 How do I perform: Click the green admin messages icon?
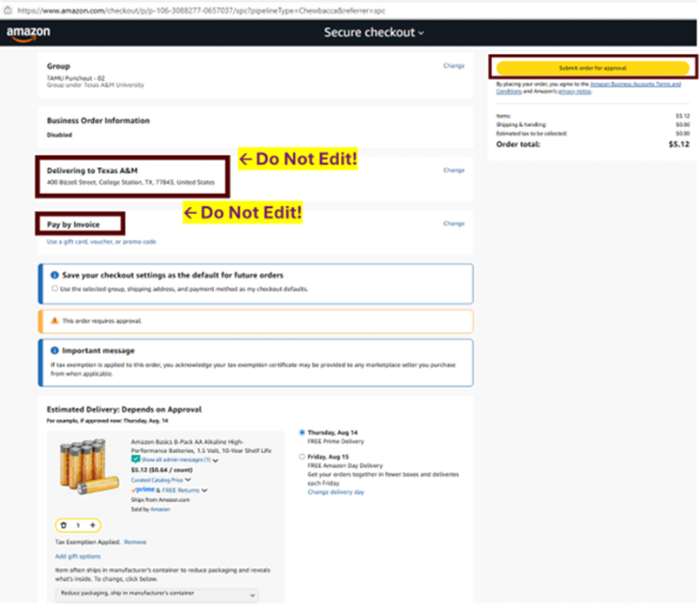pos(136,460)
